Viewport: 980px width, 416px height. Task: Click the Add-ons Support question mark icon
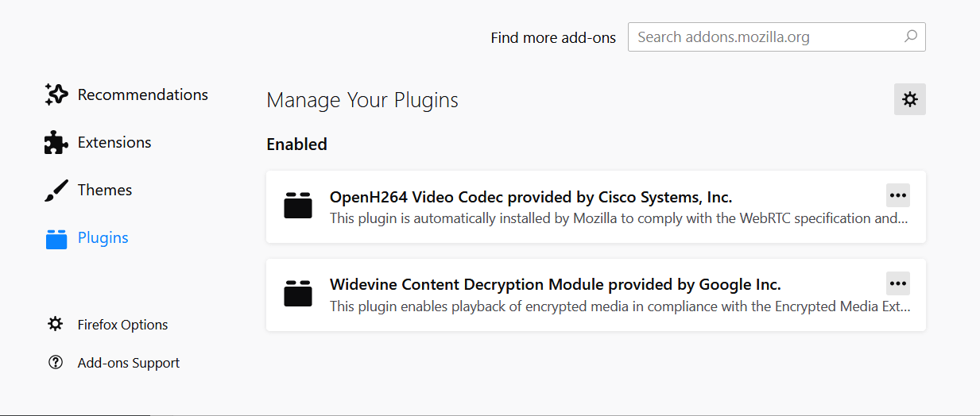pos(56,363)
